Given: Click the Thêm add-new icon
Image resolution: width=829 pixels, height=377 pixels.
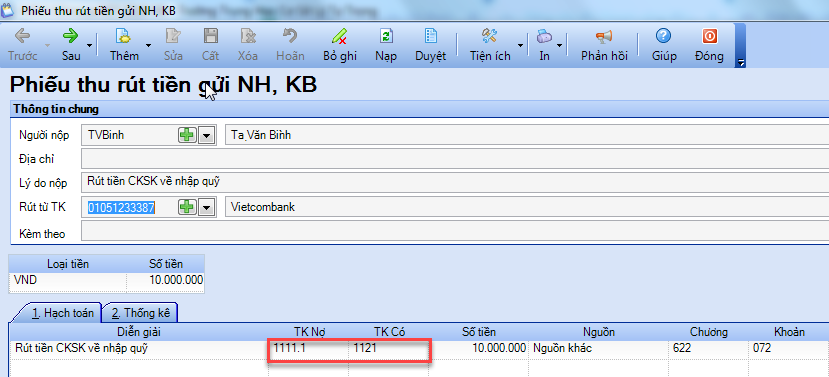Looking at the screenshot, I should point(124,36).
